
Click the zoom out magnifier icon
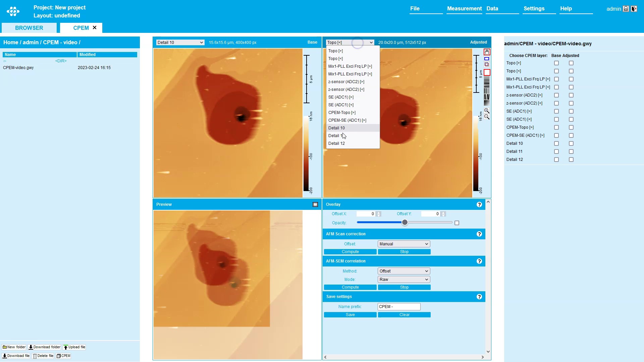(x=487, y=117)
